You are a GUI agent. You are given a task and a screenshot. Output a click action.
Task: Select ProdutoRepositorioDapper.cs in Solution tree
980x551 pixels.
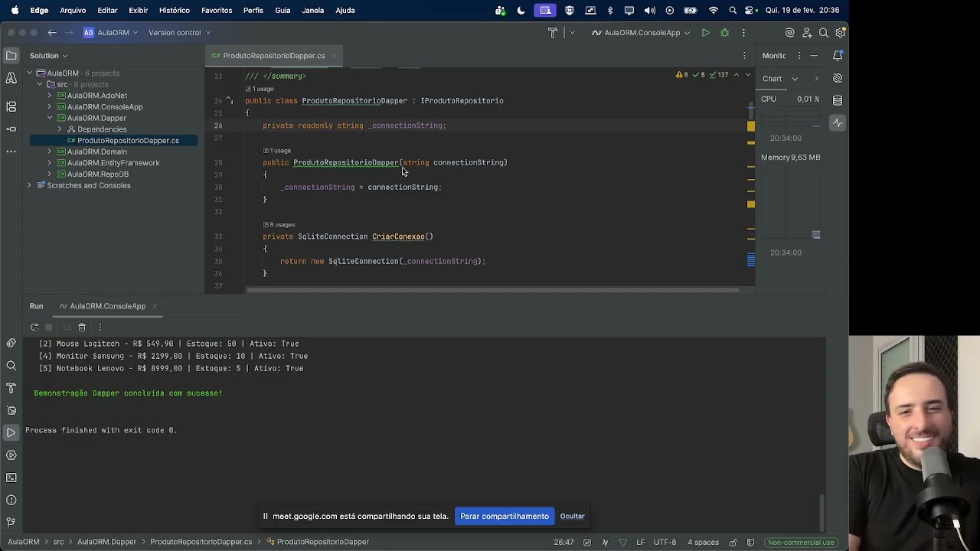tap(113, 141)
